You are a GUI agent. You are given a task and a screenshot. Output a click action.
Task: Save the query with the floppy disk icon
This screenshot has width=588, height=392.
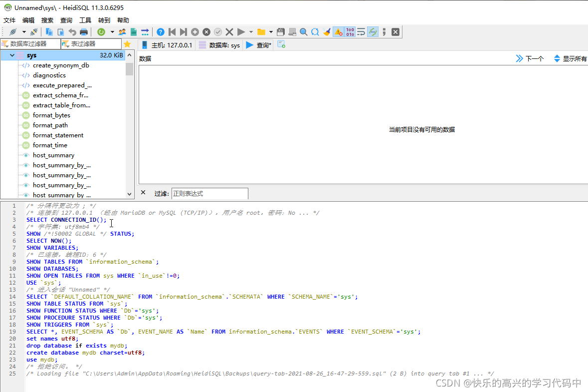click(280, 32)
